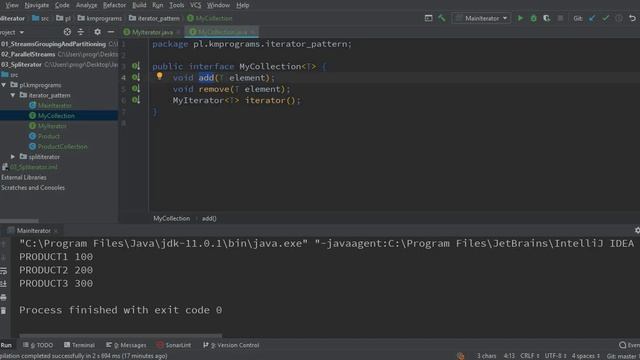Open the Analyze menu

87,5
